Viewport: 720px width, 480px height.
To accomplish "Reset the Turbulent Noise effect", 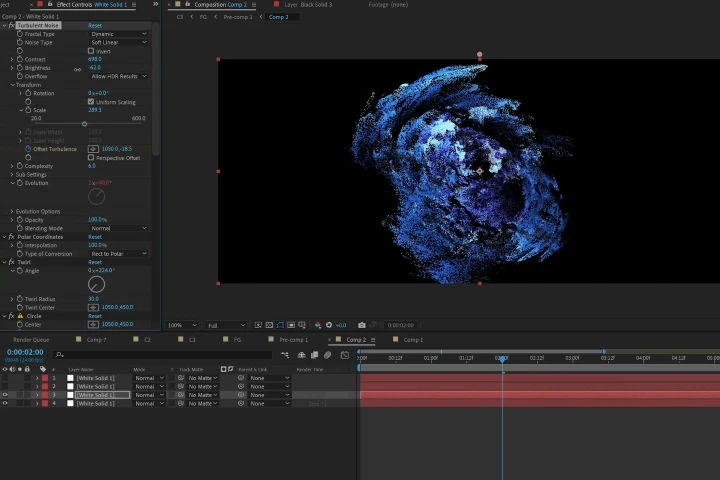I will [x=95, y=25].
